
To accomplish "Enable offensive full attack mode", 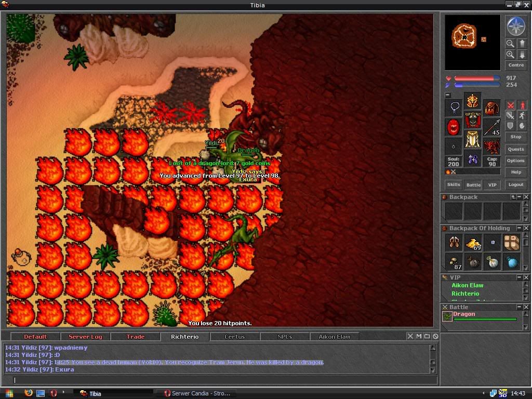I will pyautogui.click(x=510, y=105).
